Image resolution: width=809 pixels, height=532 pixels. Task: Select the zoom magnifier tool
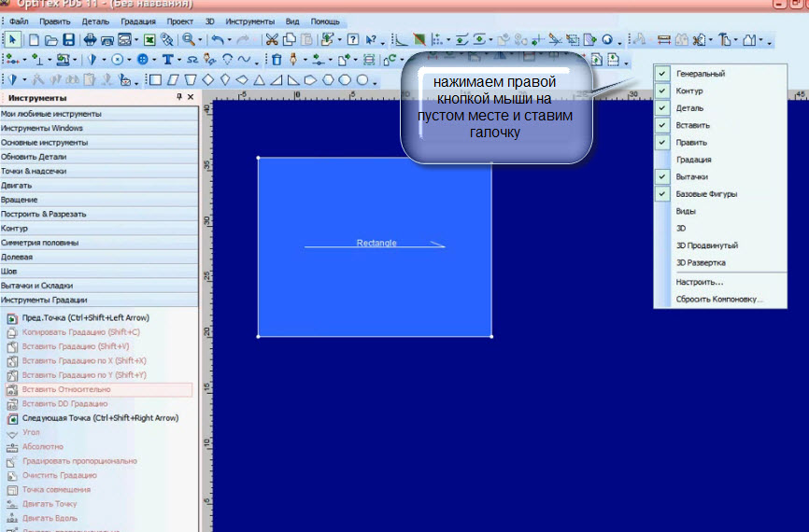coord(189,40)
